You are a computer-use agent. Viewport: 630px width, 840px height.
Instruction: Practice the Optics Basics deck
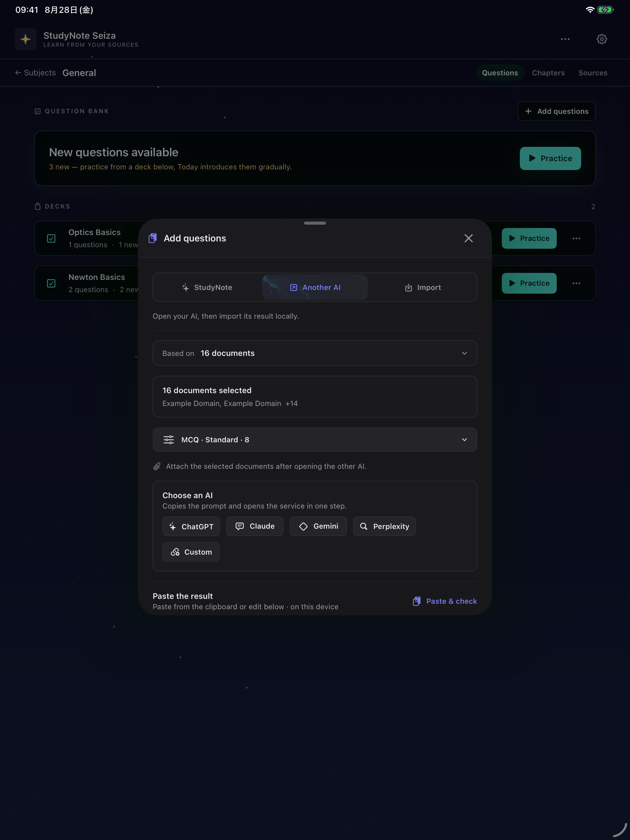[x=529, y=238]
